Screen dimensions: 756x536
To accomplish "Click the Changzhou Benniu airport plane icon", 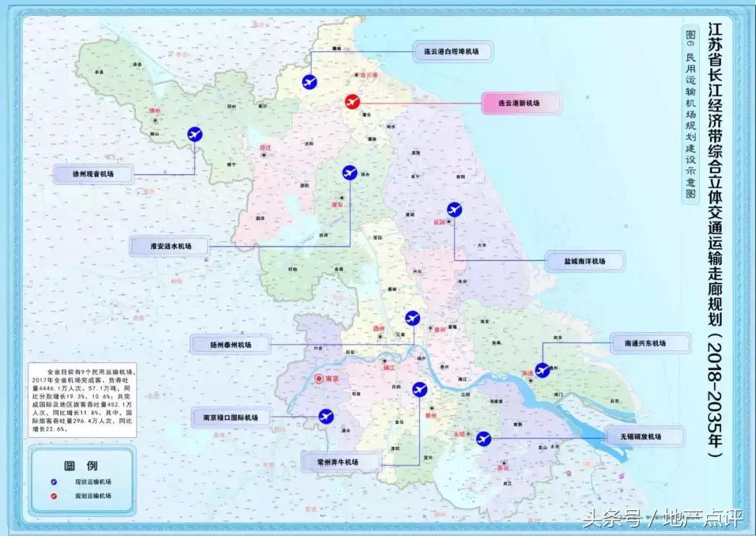I will pyautogui.click(x=420, y=389).
